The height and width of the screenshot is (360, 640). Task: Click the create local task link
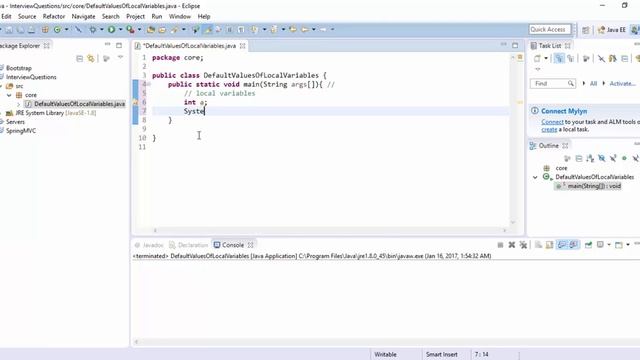[549, 129]
